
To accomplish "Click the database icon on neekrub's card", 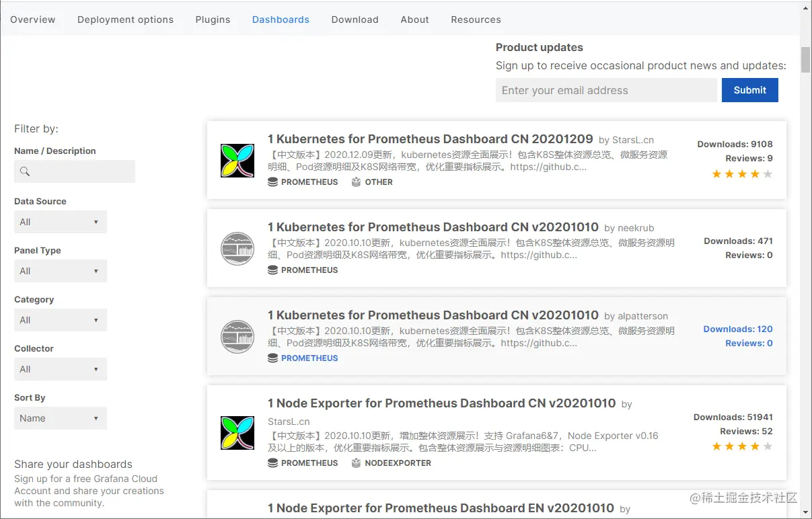I will click(272, 270).
